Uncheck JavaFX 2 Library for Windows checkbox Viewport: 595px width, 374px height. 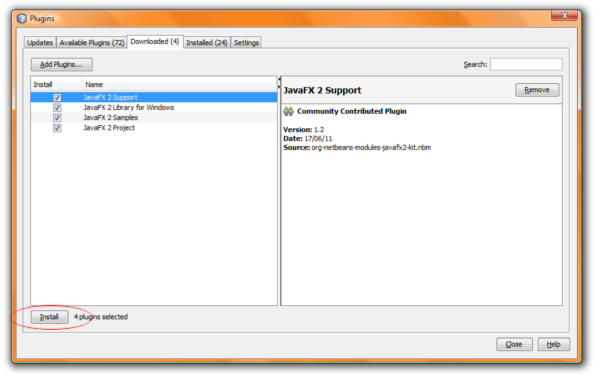[x=57, y=108]
